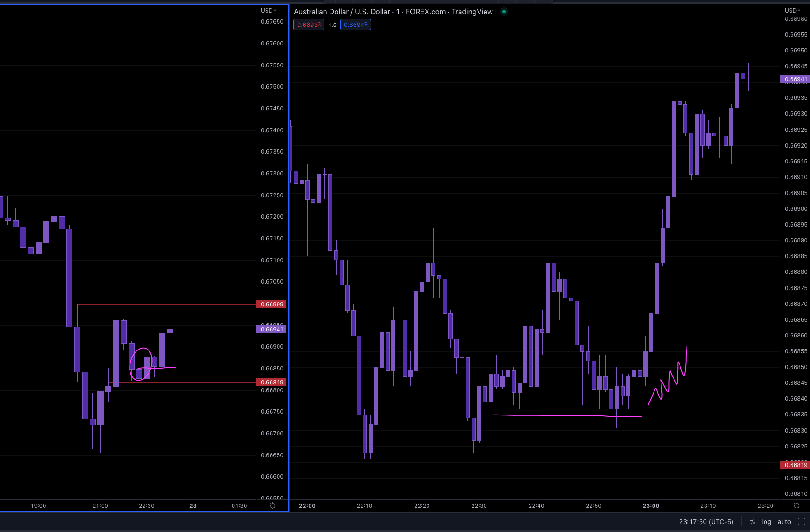
Task: Click the date label 28 on left axis
Action: click(x=193, y=506)
